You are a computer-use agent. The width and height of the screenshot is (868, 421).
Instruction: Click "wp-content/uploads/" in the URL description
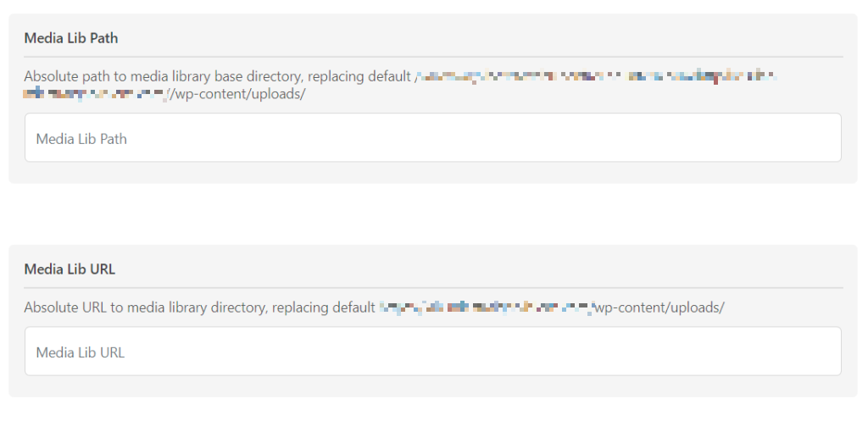[659, 307]
